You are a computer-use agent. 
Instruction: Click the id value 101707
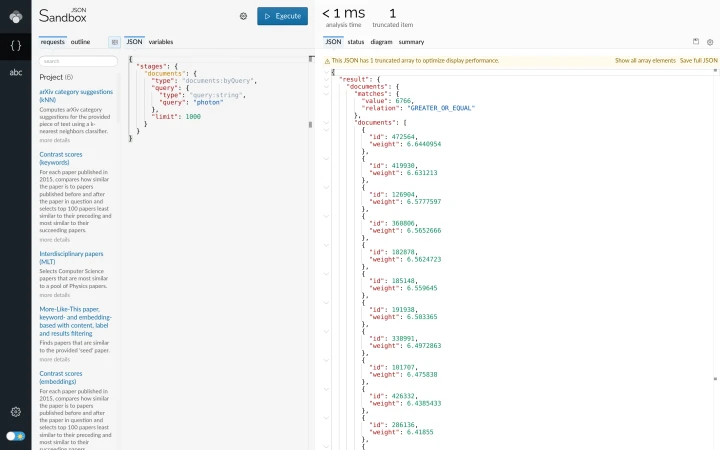click(403, 367)
